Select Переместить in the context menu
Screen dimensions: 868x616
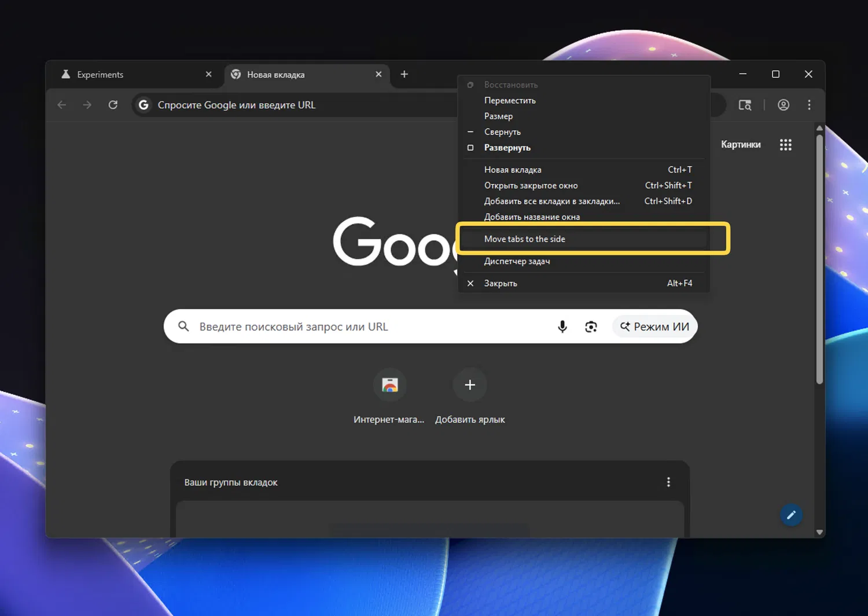pos(583,100)
